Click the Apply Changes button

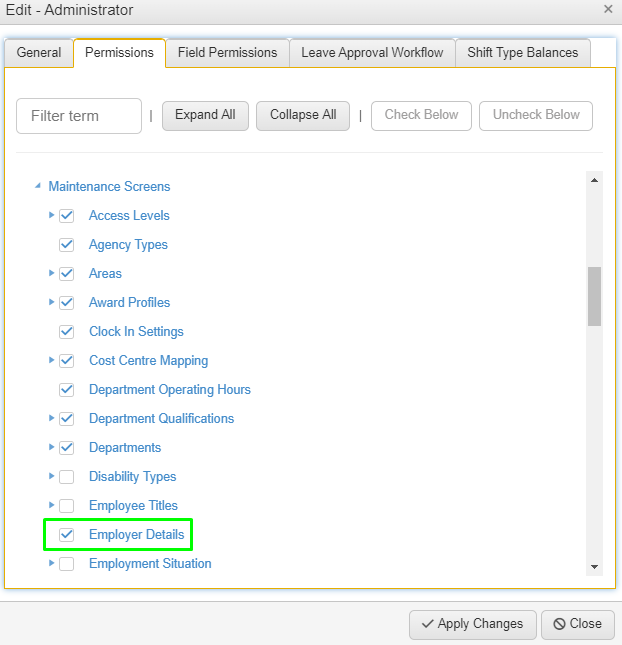pos(472,624)
